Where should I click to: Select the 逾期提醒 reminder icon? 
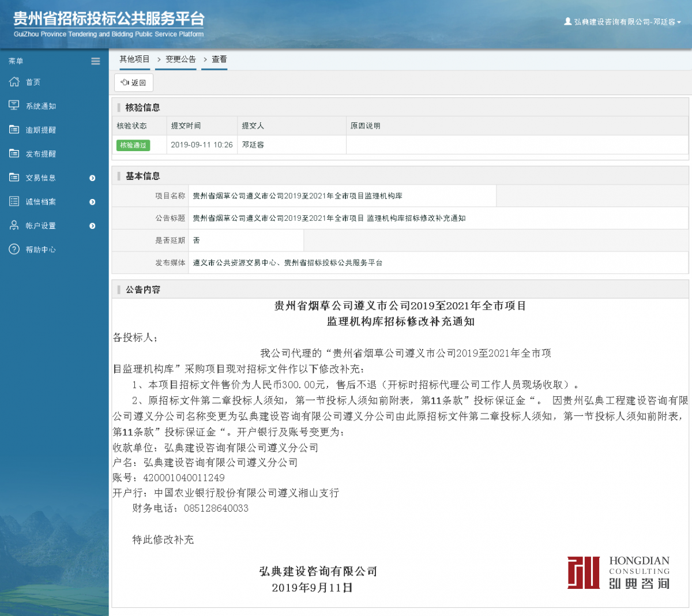15,129
